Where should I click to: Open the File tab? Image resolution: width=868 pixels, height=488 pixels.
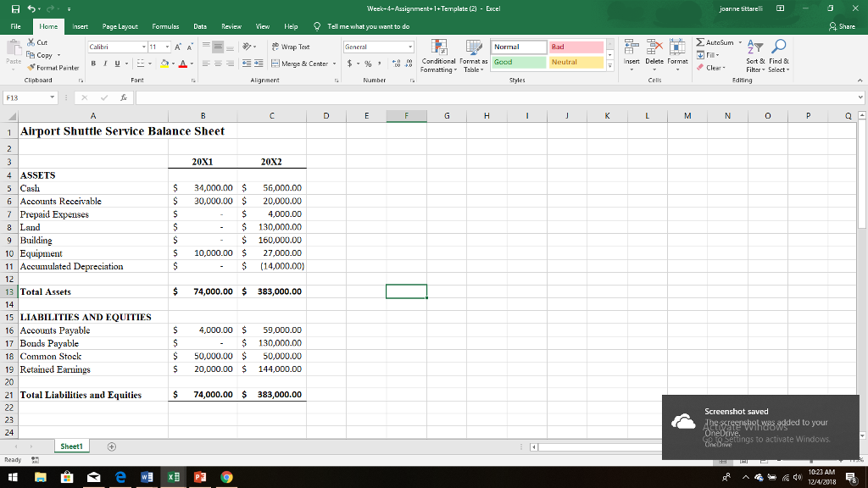click(x=15, y=26)
